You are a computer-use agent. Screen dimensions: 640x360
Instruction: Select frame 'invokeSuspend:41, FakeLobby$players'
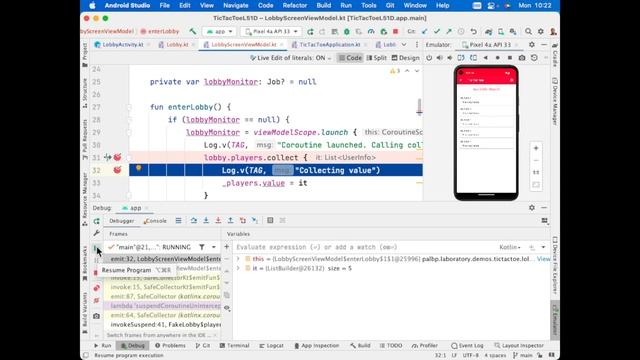162,324
